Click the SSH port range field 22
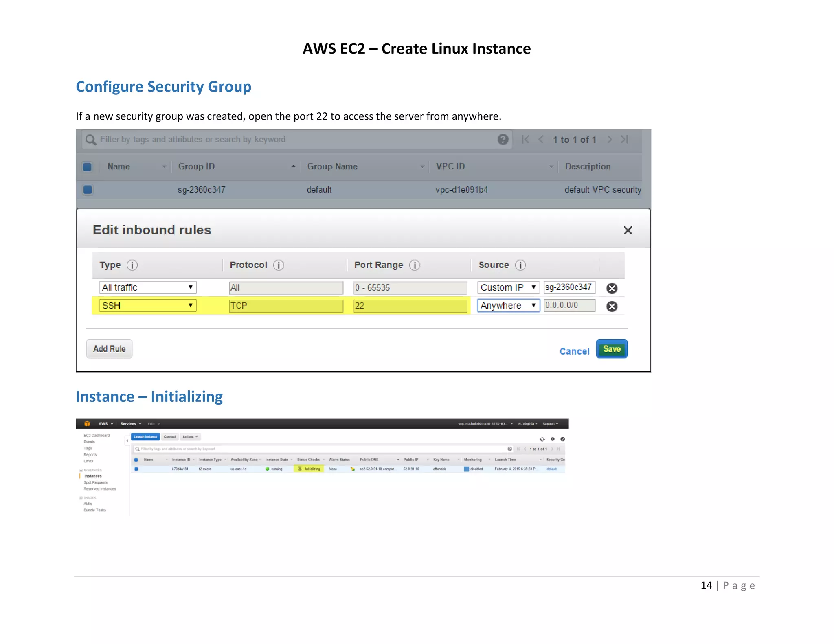This screenshot has height=644, width=834. coord(410,306)
